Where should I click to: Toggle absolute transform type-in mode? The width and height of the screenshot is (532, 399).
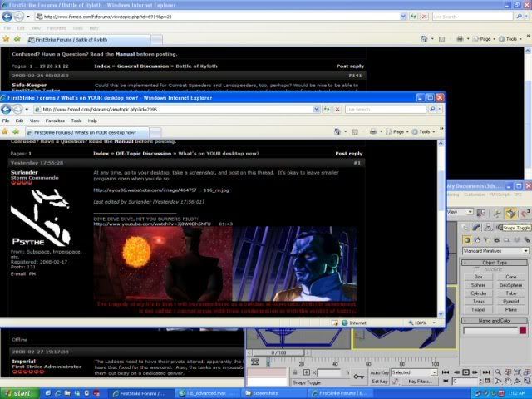[x=307, y=372]
